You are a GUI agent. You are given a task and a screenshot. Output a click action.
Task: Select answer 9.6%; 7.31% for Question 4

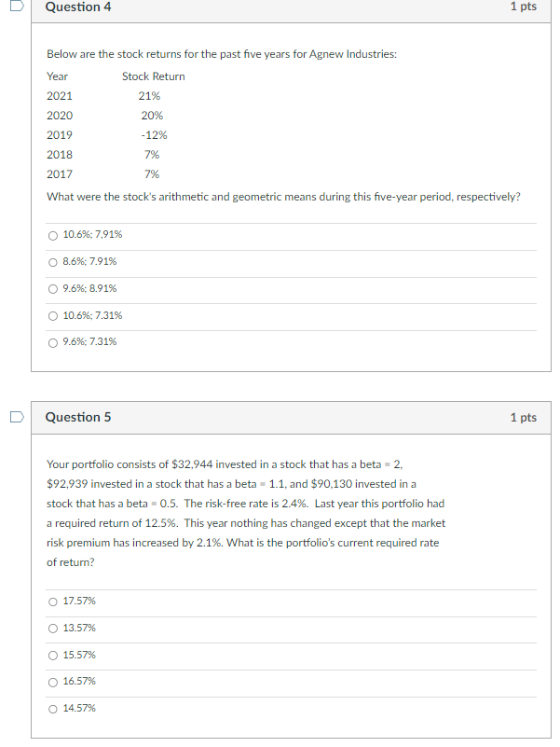[x=53, y=341]
